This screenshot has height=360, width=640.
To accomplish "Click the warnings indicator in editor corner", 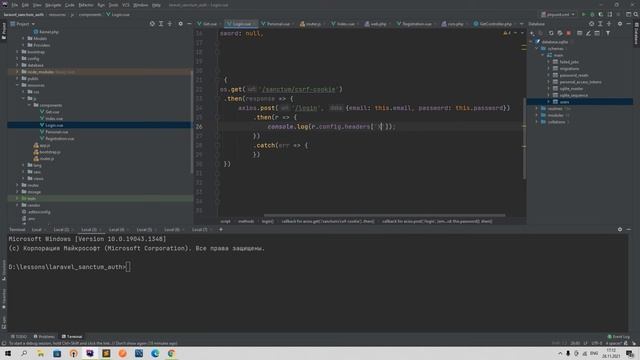I will [507, 33].
